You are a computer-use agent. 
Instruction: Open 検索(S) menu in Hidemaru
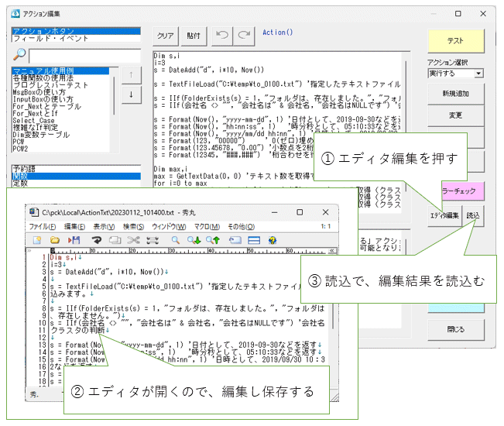pos(133,227)
